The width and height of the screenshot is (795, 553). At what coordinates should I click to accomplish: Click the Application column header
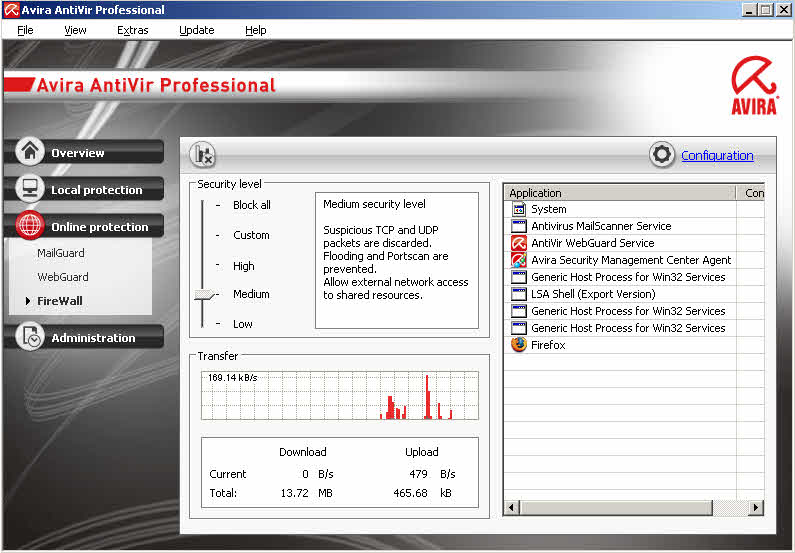click(620, 193)
